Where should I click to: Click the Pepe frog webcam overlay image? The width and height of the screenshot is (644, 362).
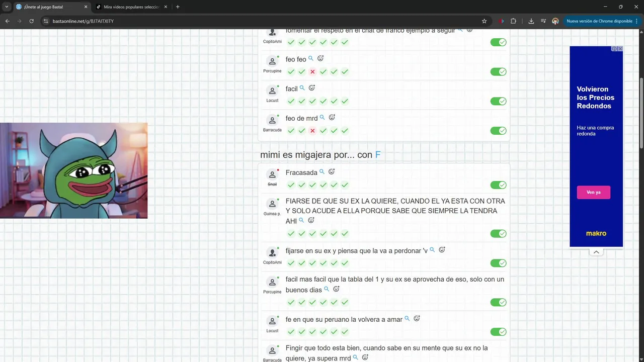point(73,170)
